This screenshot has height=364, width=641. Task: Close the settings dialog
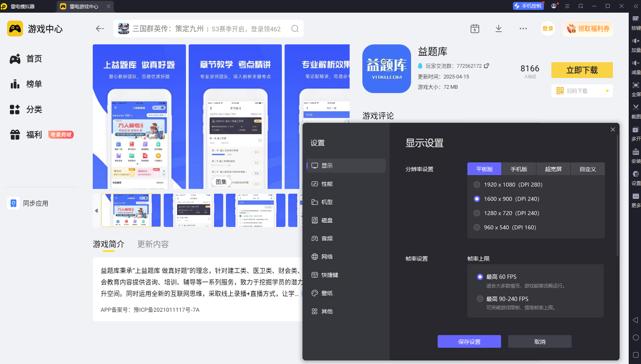click(613, 130)
